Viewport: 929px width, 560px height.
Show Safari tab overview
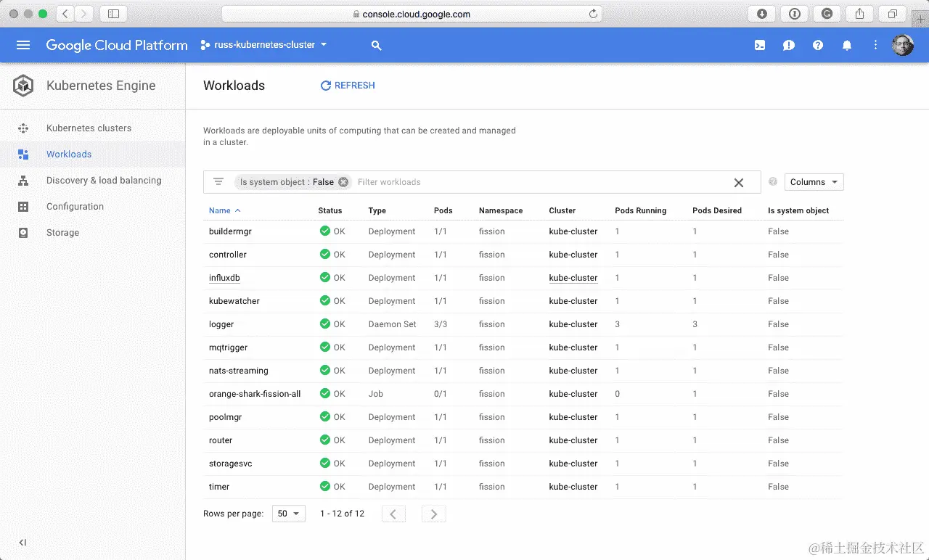[x=892, y=14]
